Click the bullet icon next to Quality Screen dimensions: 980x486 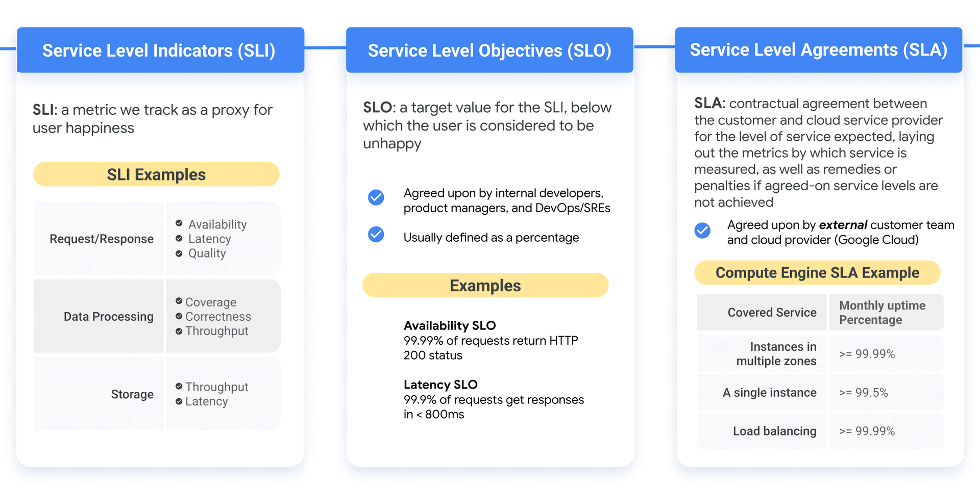(179, 253)
